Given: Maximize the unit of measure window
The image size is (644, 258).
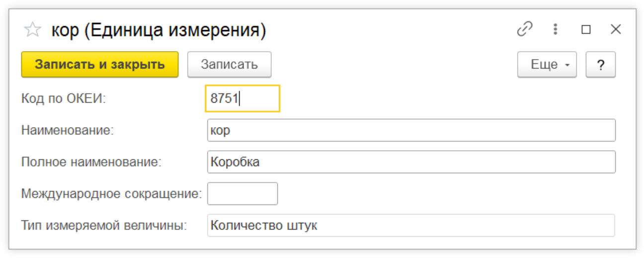Looking at the screenshot, I should (586, 30).
